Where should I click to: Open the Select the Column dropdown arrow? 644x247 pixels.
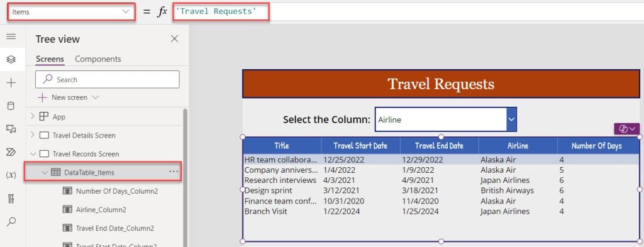click(511, 119)
